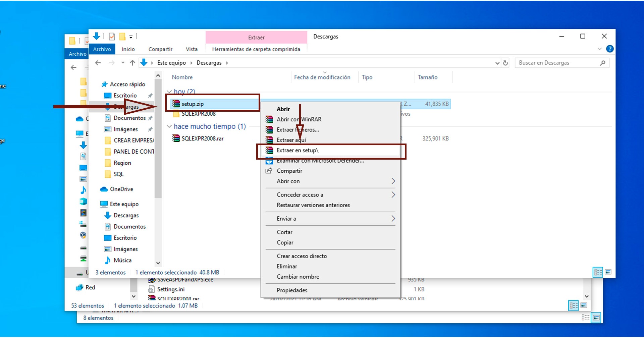The image size is (644, 338).
Task: Choose 'Extraer en setup\' from context menu
Action: click(298, 151)
